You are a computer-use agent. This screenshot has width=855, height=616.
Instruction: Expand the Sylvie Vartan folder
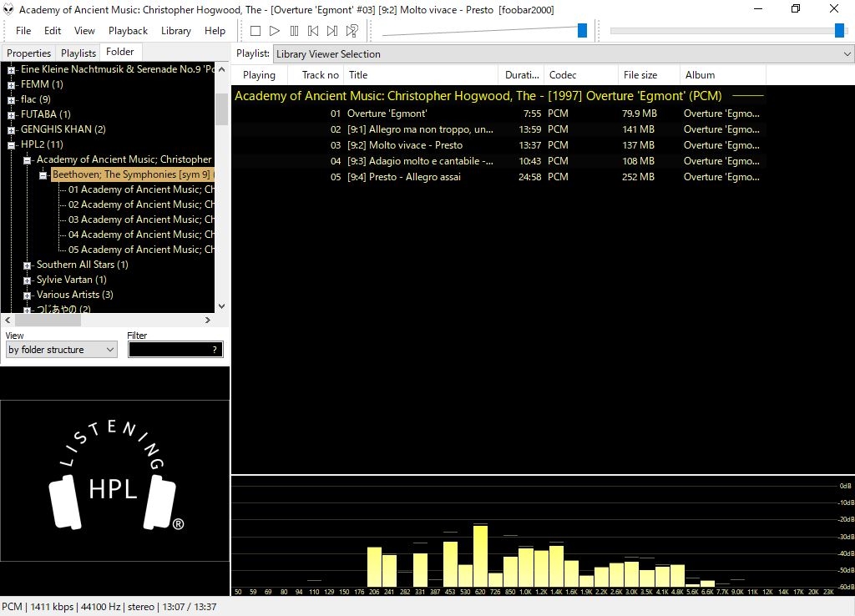coord(28,280)
